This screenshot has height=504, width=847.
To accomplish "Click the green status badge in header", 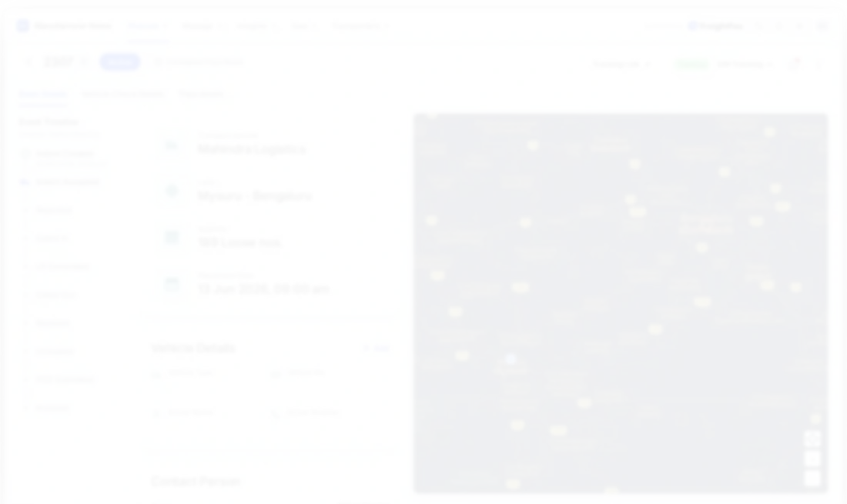I will coord(691,64).
